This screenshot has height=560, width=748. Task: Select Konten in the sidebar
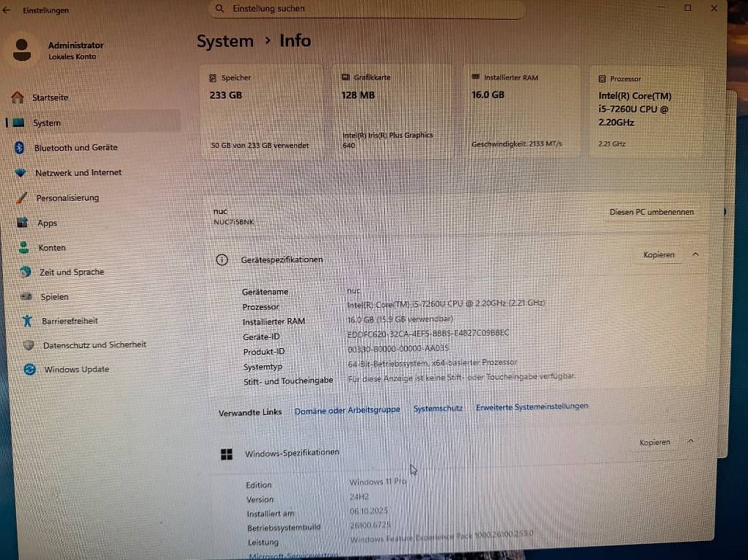pos(52,248)
